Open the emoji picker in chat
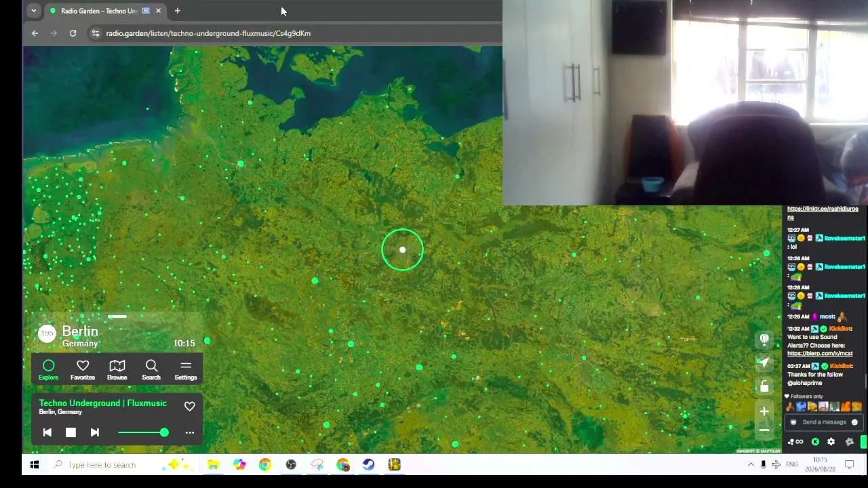Viewport: 868px width, 488px height. tap(854, 422)
